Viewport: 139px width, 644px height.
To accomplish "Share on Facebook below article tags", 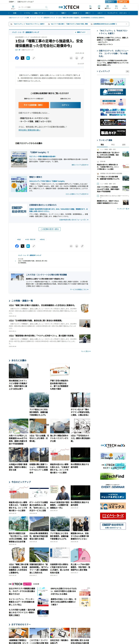I will [17, 246].
